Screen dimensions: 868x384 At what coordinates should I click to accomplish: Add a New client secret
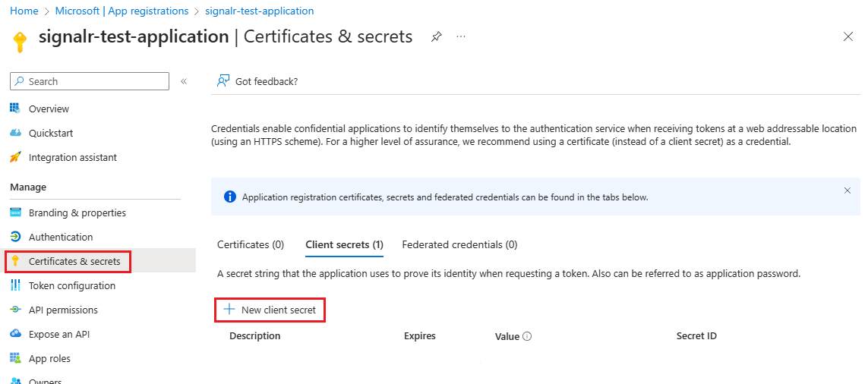(270, 310)
